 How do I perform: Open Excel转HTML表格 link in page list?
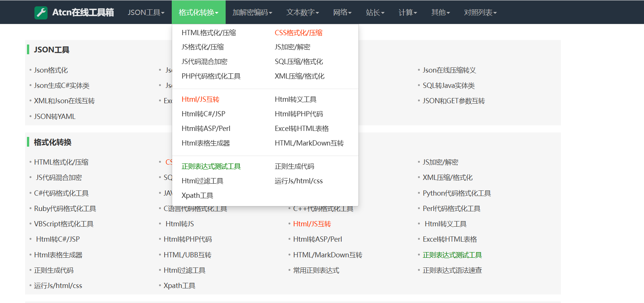coord(450,239)
